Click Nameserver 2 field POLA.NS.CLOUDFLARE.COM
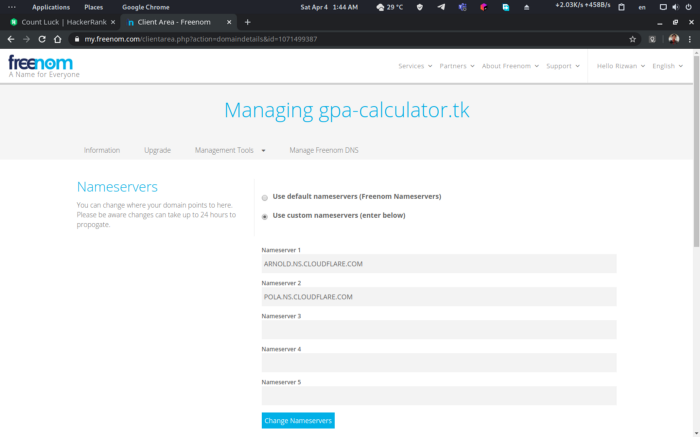 (x=439, y=297)
